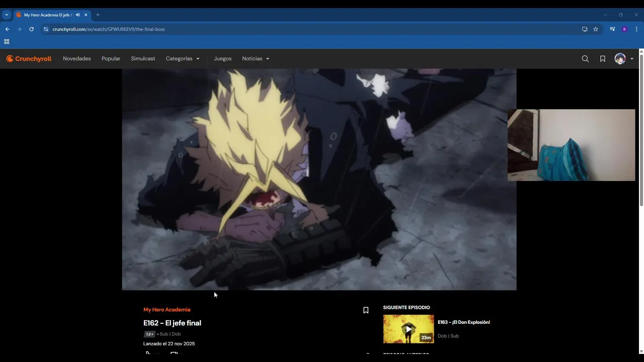
Task: Open the watchlist bookmark icon in header
Action: (x=602, y=59)
